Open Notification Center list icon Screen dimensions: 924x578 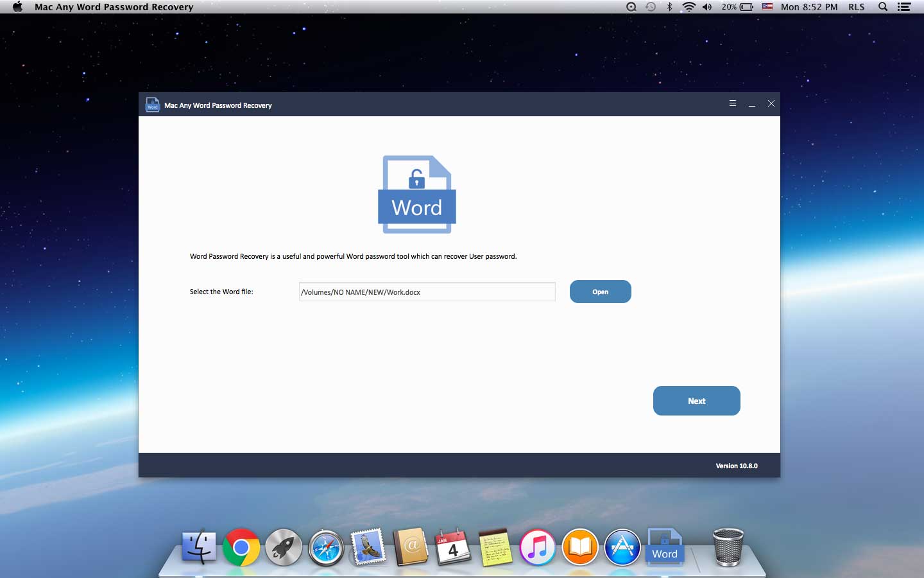pos(904,7)
